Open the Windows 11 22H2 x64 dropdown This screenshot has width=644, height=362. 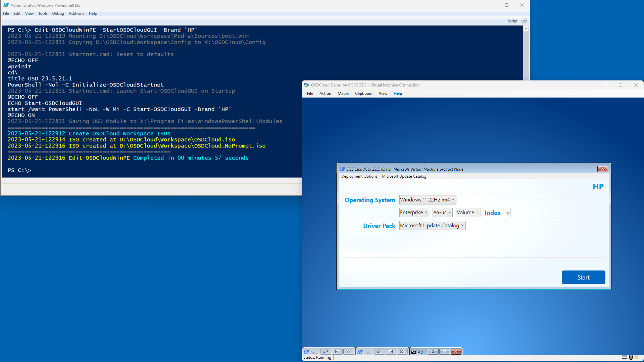click(x=428, y=200)
